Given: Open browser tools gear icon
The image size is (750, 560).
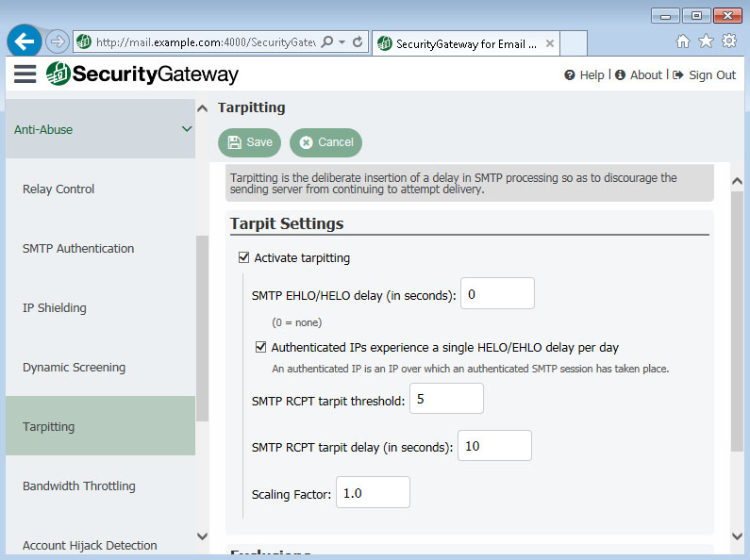Looking at the screenshot, I should (x=729, y=41).
